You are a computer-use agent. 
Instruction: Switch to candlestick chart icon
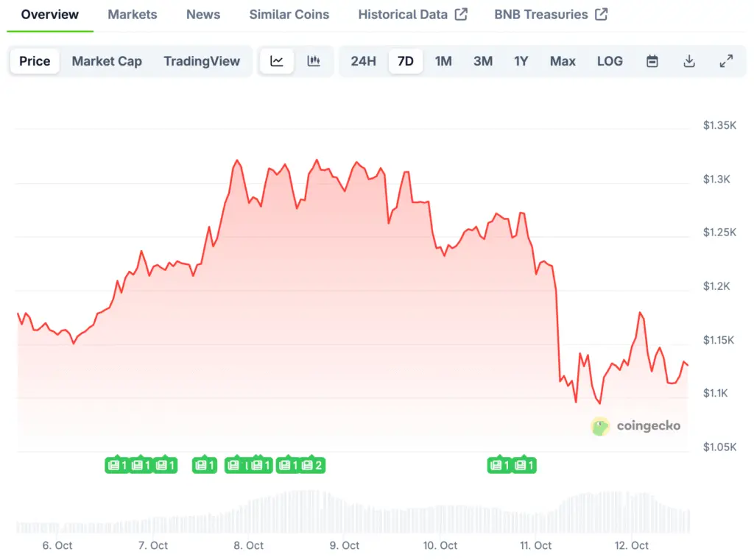pos(314,61)
